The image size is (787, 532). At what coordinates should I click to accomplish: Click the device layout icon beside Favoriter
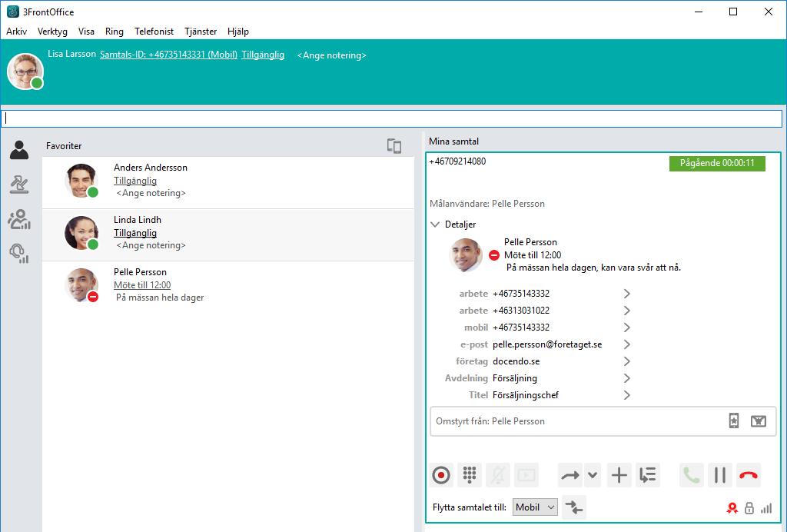tap(394, 146)
